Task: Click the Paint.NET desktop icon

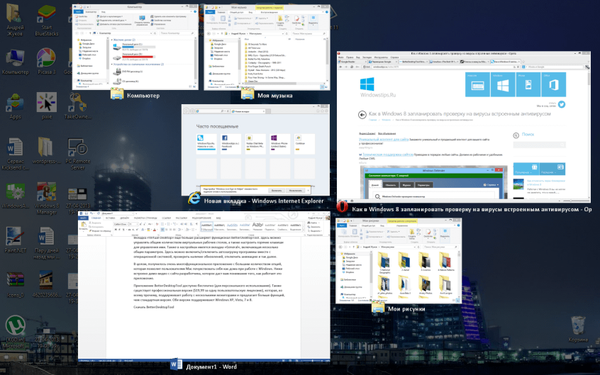Action: 15,240
